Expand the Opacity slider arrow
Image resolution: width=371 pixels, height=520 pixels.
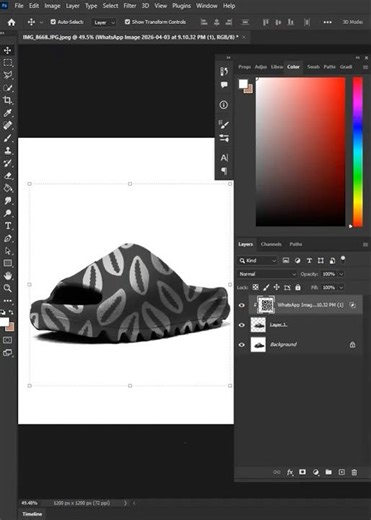click(341, 274)
